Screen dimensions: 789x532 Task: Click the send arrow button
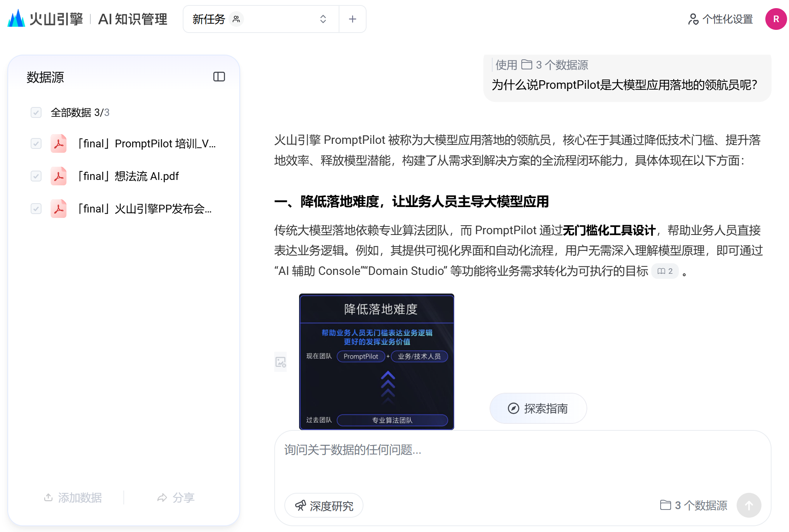point(749,505)
